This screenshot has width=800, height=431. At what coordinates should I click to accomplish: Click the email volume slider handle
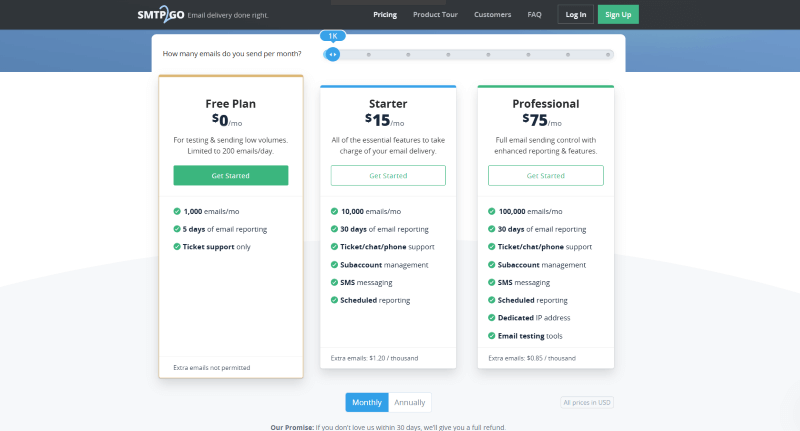(333, 55)
